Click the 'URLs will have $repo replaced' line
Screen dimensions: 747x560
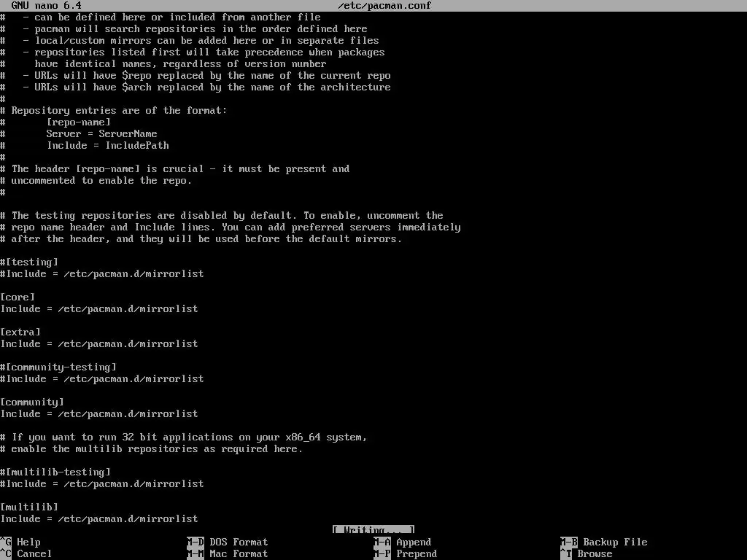coord(196,75)
